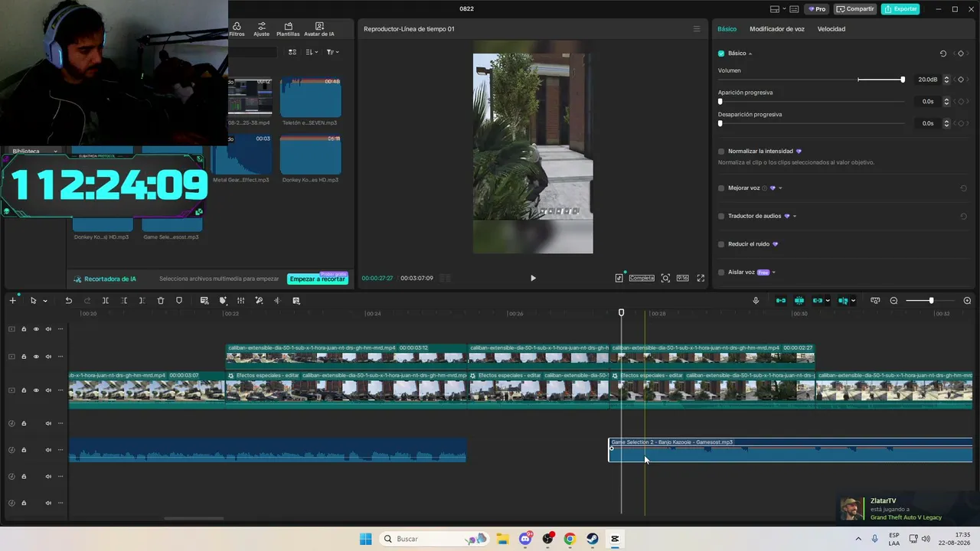Toggle main track magnet in timeline toolbar

pos(781,301)
